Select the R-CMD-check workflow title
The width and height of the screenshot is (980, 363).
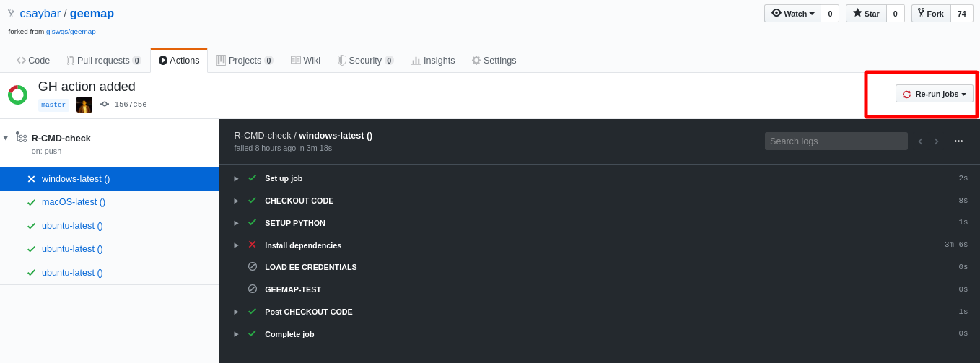61,138
